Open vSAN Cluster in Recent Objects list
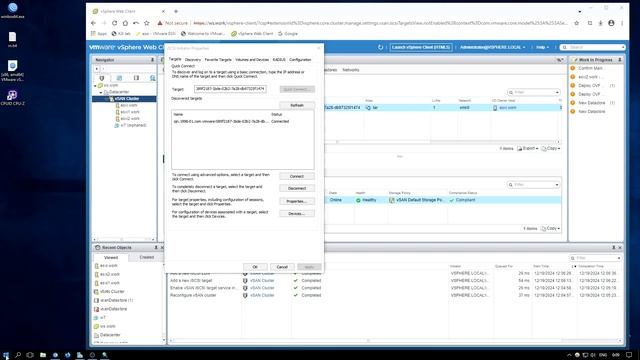Viewport: 640px width, 360px height. click(x=112, y=291)
